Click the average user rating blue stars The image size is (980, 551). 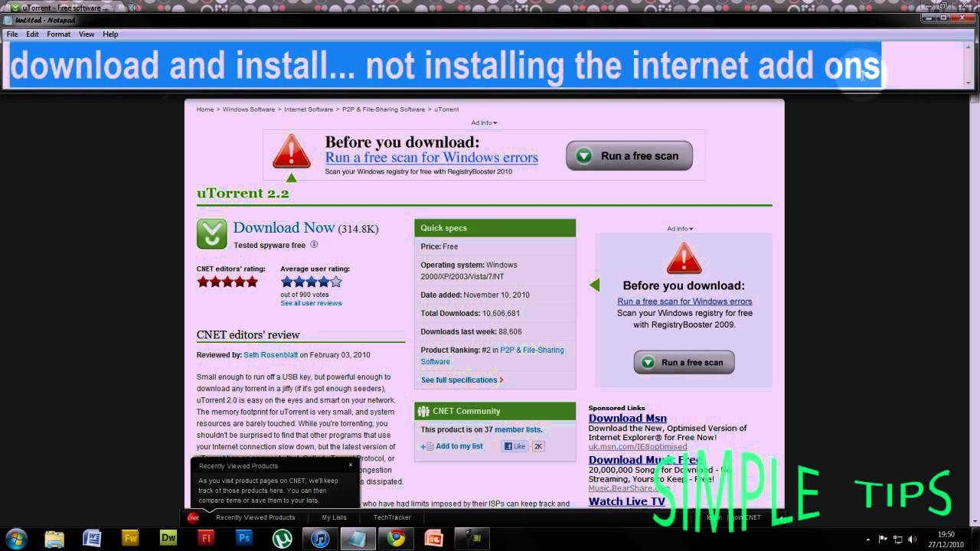pos(311,282)
